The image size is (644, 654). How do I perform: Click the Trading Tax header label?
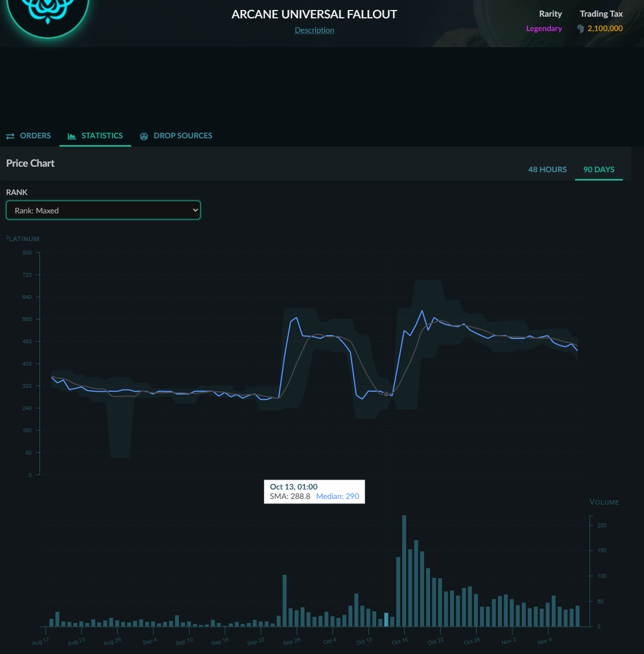point(601,14)
